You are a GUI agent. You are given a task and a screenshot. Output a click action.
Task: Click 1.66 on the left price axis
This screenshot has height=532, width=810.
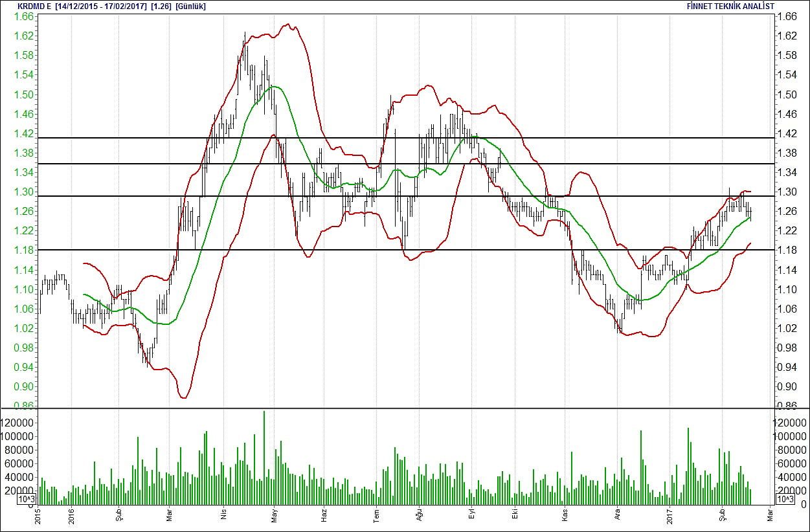[23, 17]
